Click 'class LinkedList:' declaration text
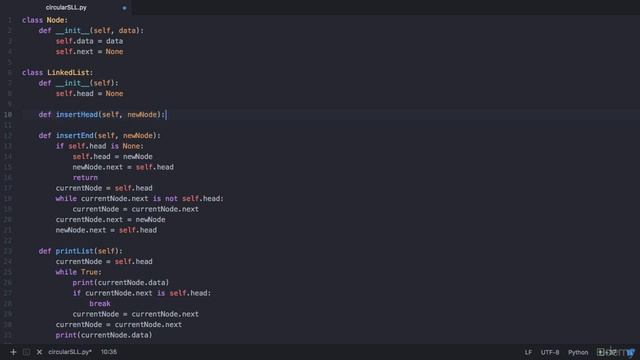 pos(58,73)
